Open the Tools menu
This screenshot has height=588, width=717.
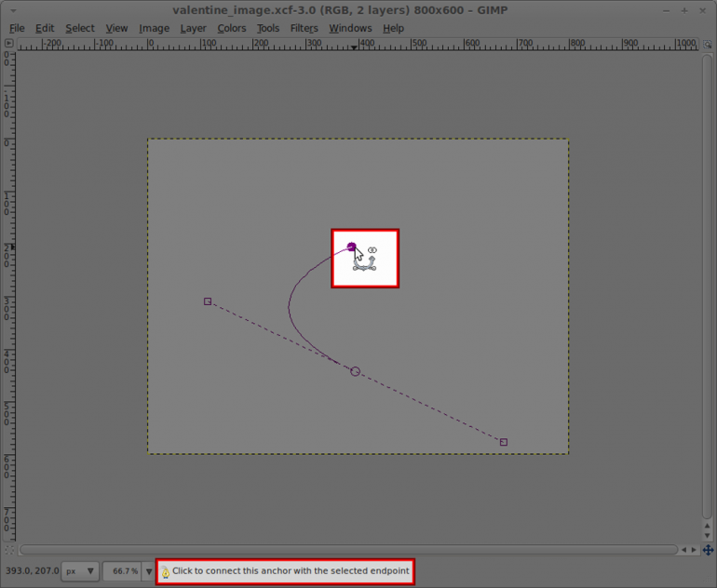[268, 28]
